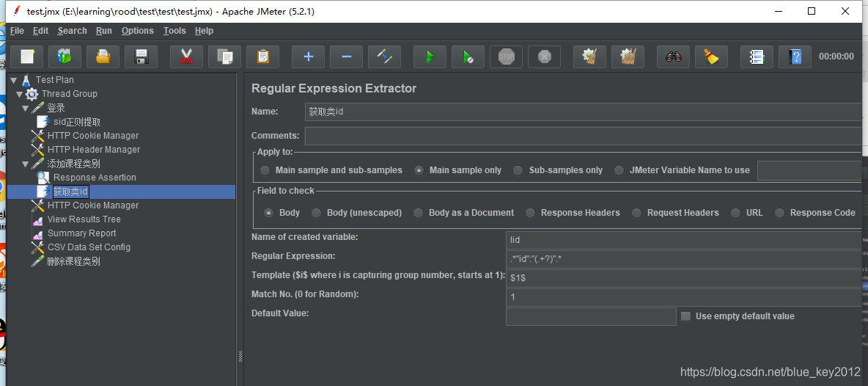Expand all nodes with plus icon
This screenshot has width=868, height=386.
click(x=309, y=57)
